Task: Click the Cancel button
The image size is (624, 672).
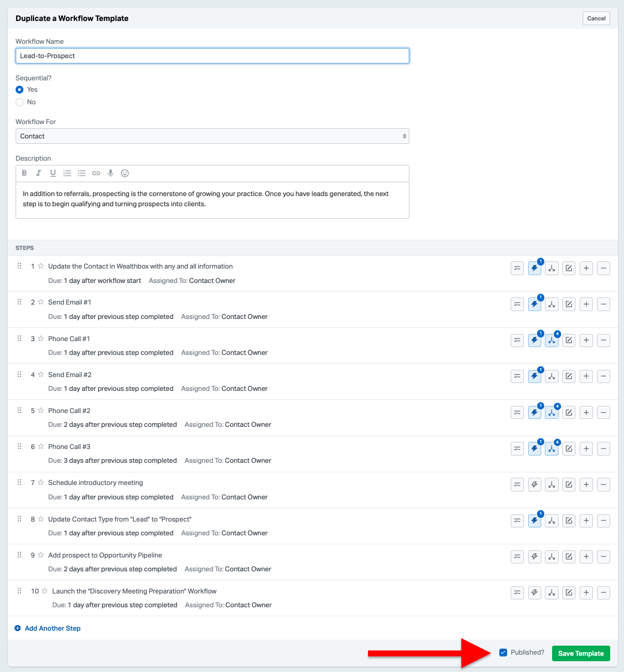Action: 596,19
